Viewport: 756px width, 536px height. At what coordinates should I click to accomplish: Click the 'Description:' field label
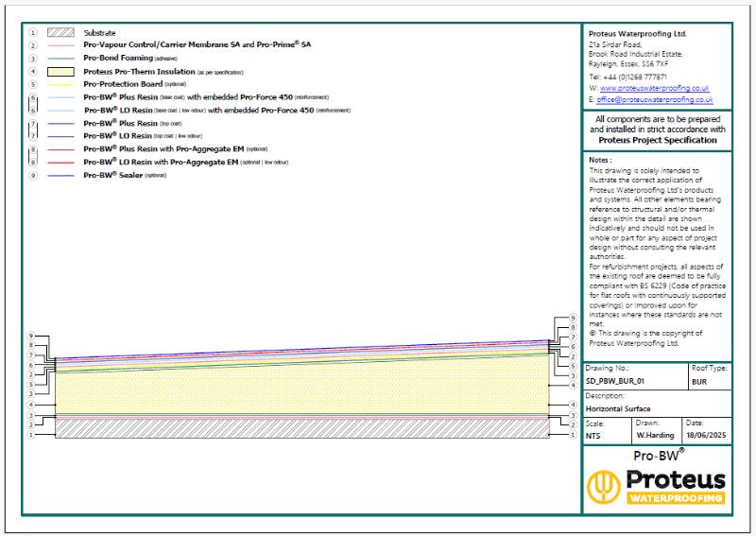pyautogui.click(x=605, y=395)
